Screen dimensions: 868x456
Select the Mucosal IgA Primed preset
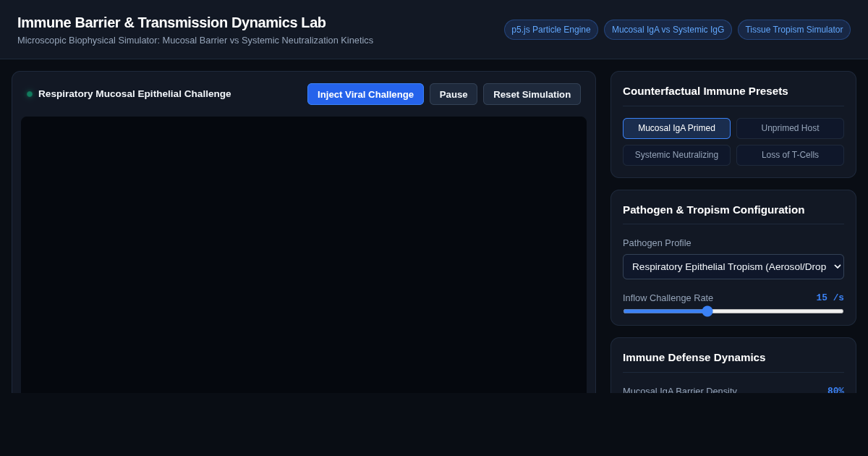pos(676,128)
